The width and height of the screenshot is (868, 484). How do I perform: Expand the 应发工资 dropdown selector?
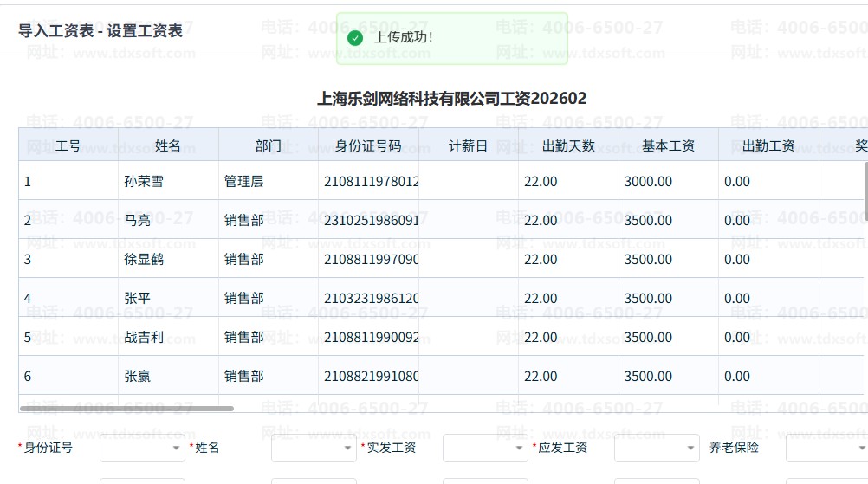(x=656, y=448)
